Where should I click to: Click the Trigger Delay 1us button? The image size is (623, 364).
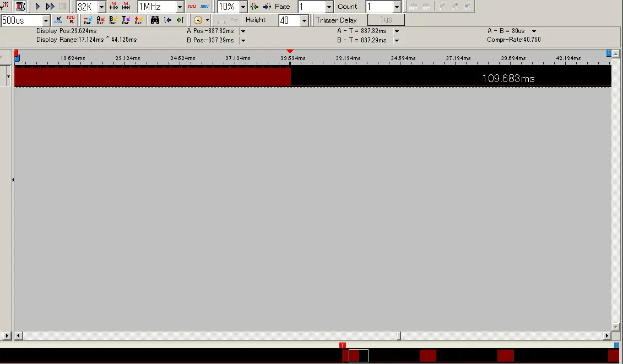pyautogui.click(x=386, y=20)
